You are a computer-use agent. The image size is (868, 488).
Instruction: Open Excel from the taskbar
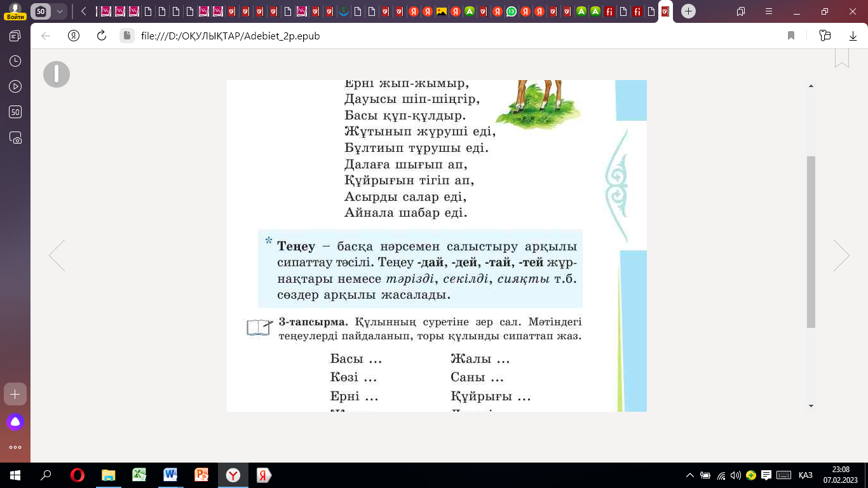tap(139, 475)
